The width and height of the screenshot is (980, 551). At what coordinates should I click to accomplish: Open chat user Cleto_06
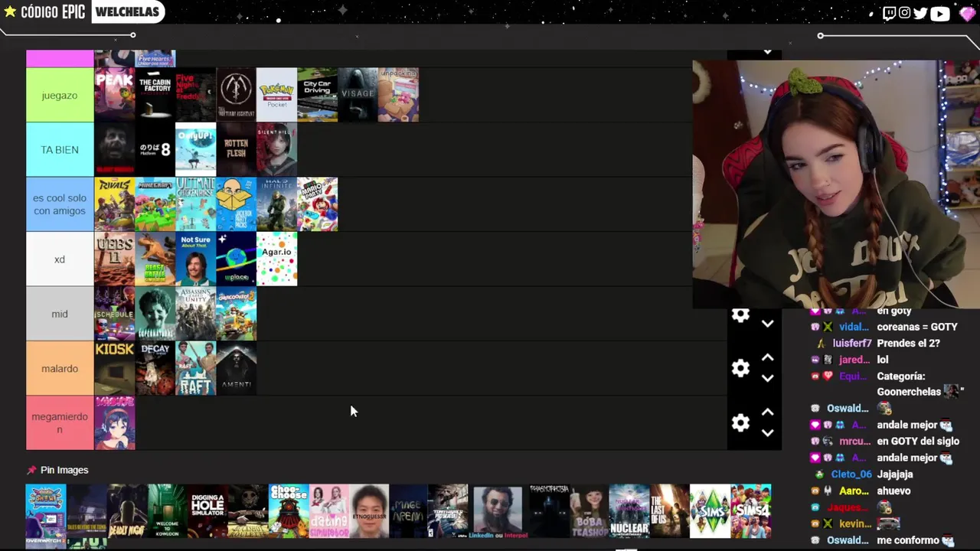tap(851, 474)
